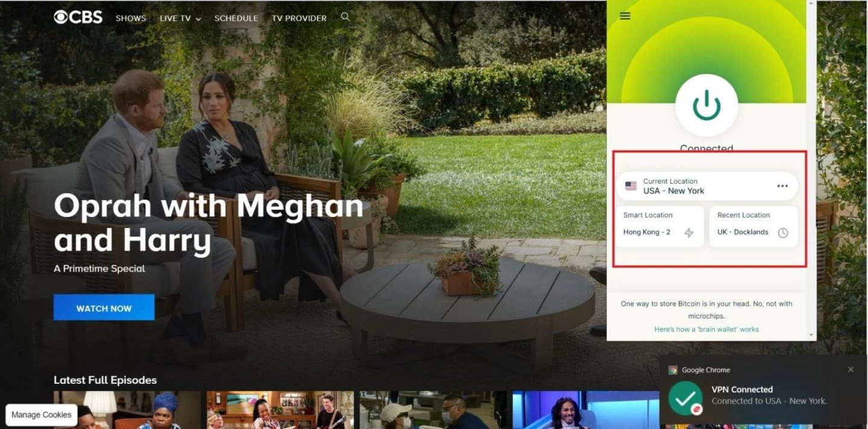Viewport: 868px width, 429px height.
Task: Click the green checkmark in VPN notification
Action: 685,398
